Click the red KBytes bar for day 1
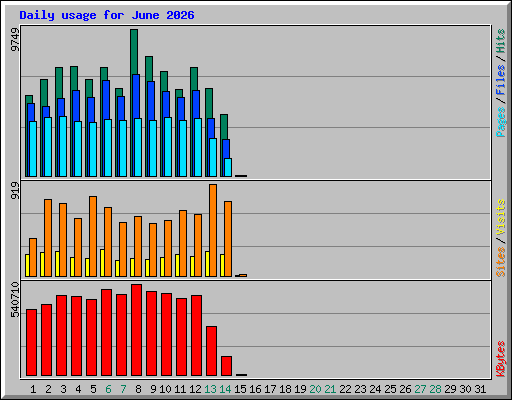 coord(31,343)
